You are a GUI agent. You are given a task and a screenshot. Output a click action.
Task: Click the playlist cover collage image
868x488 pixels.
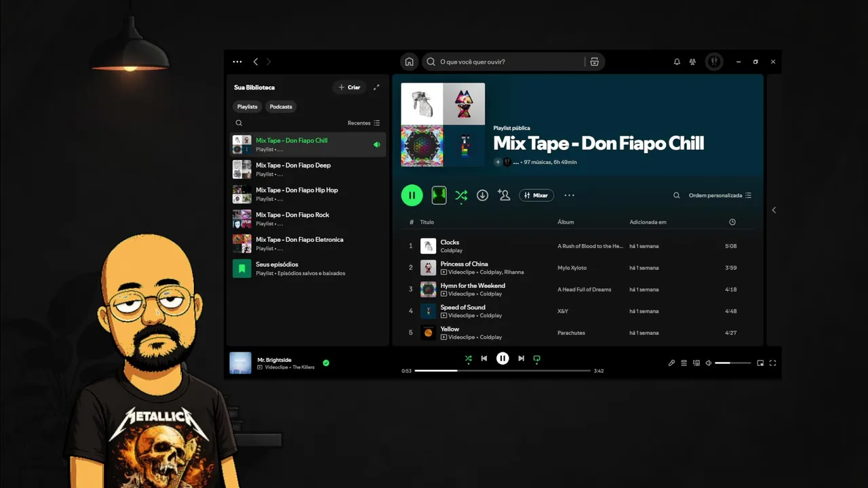(x=443, y=125)
